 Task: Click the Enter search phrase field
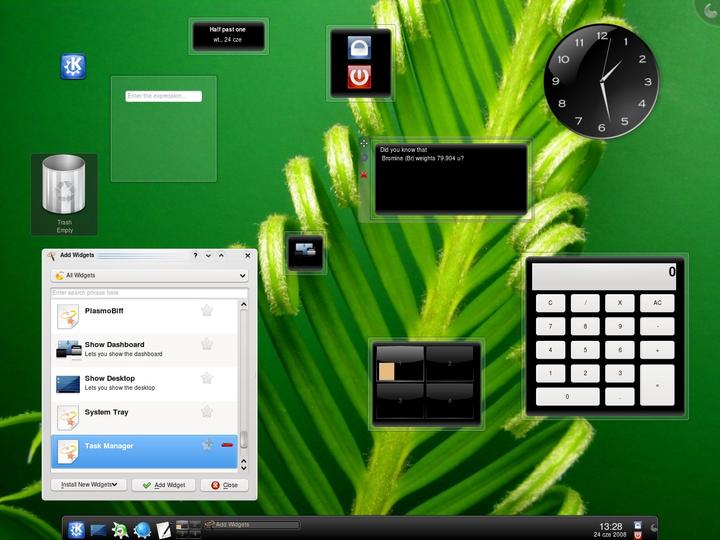(149, 292)
